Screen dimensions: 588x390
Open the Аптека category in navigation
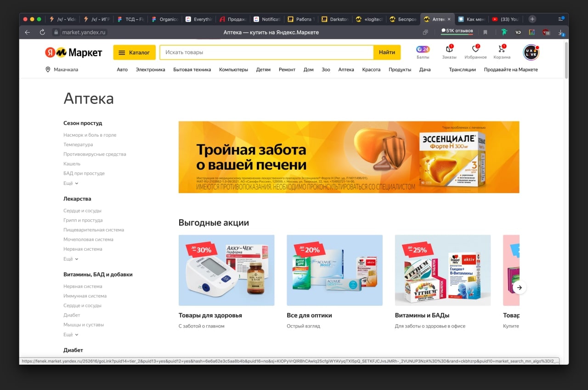pyautogui.click(x=346, y=69)
